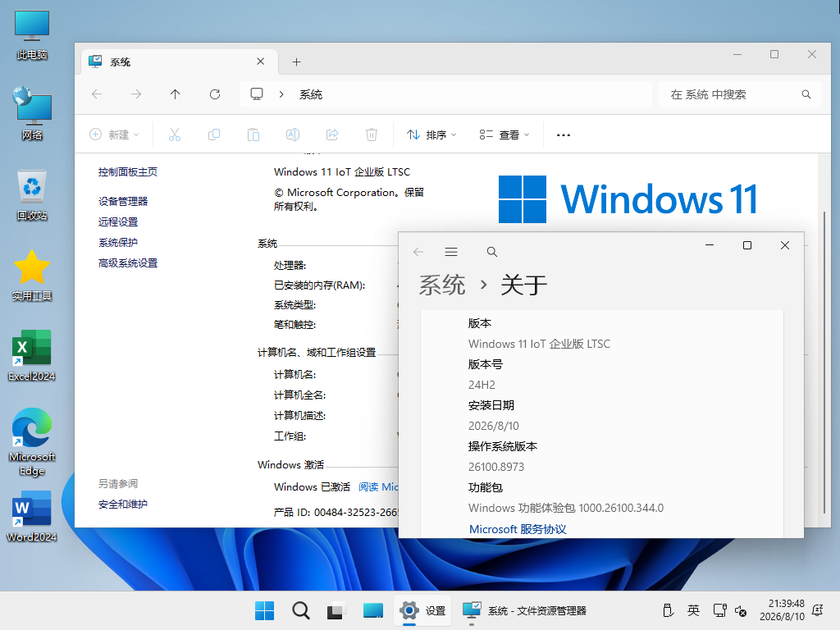Expand the address bar chevron before 系统

tap(281, 94)
